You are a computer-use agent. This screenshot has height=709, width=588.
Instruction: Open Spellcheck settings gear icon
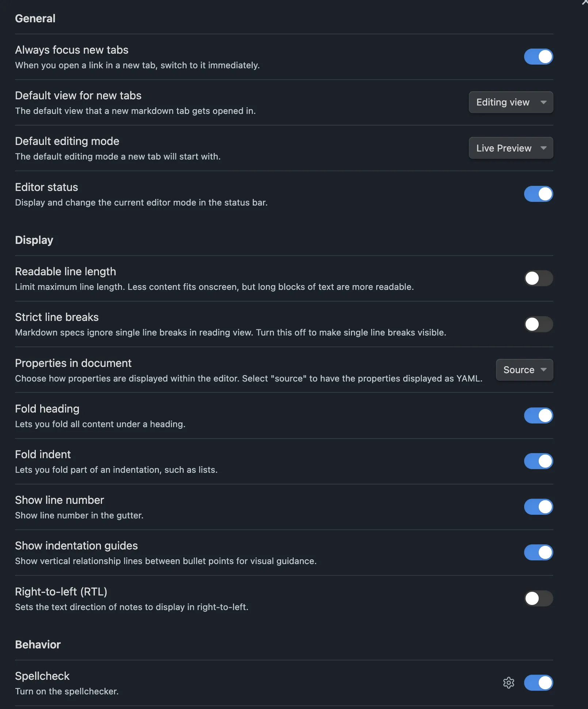coord(508,683)
